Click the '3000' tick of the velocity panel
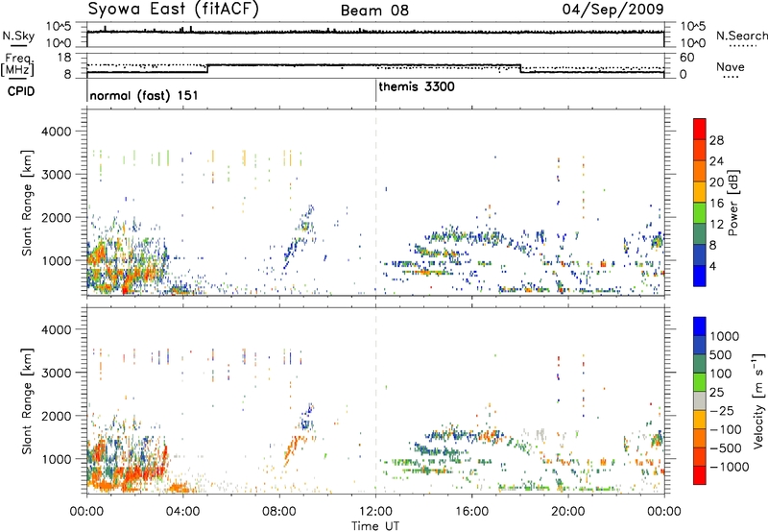Image resolution: width=768 pixels, height=532 pixels. [56, 373]
